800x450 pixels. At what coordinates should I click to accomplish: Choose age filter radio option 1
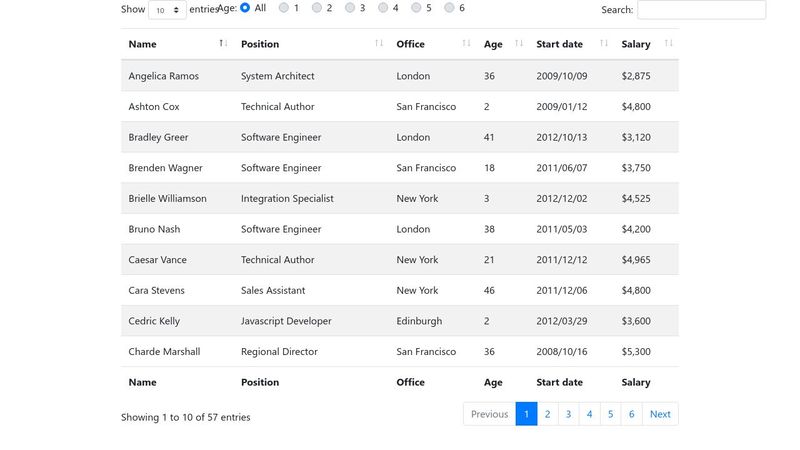tap(284, 8)
